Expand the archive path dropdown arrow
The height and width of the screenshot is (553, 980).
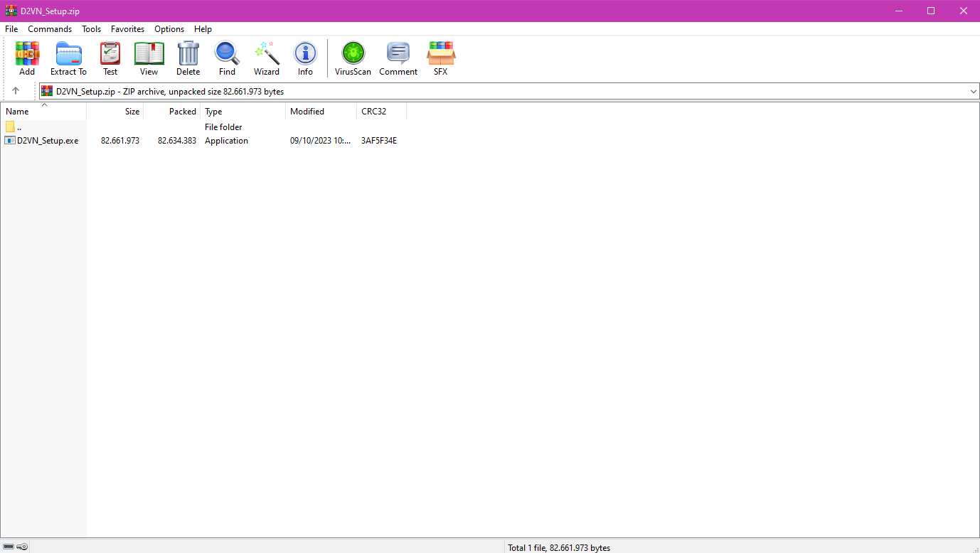coord(973,92)
